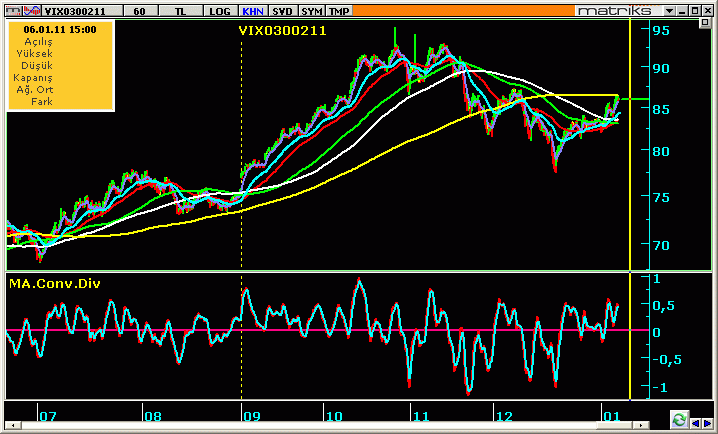Click the SYM button in the toolbar

coord(312,10)
